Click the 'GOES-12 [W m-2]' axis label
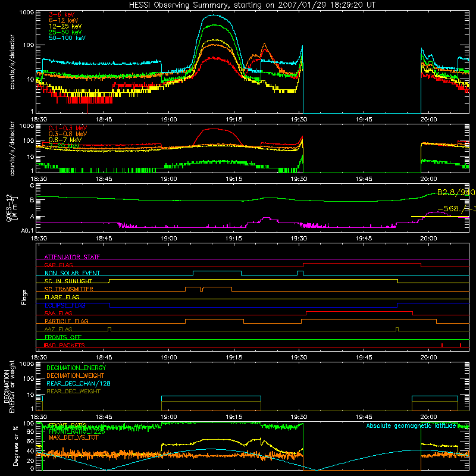The height and width of the screenshot is (476, 476). 12,208
